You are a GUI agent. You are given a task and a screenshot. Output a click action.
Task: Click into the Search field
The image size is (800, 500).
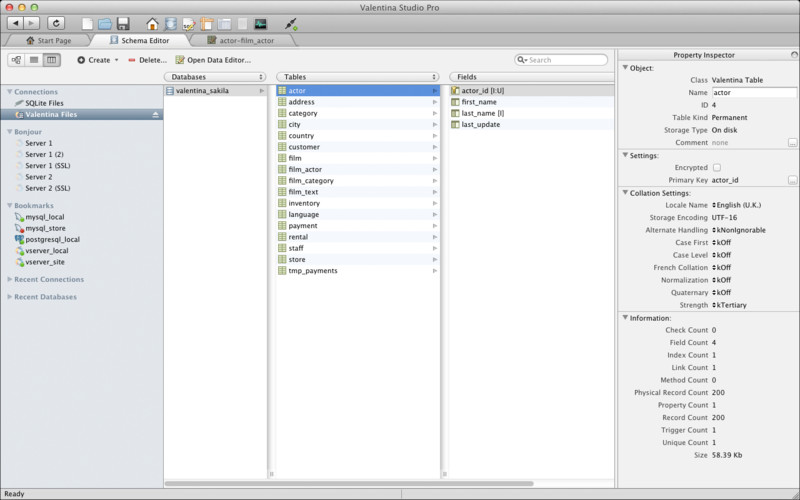(x=561, y=60)
